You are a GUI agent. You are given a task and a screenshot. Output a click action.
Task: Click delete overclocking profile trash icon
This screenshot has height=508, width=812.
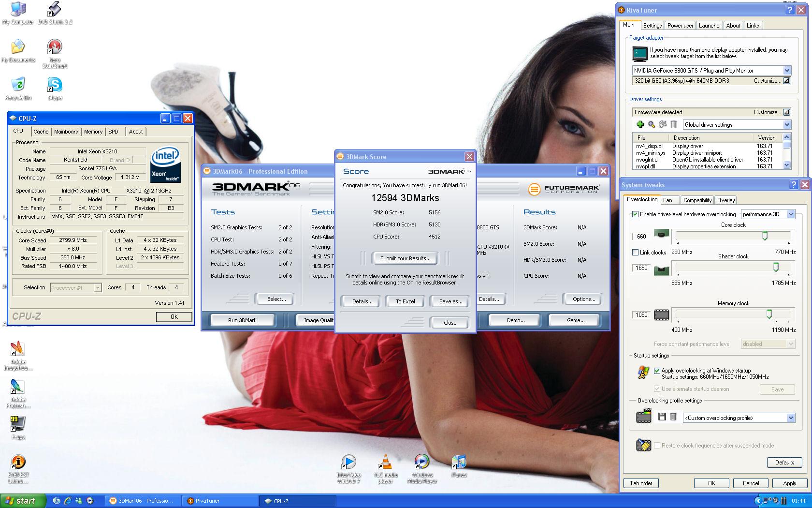coord(673,417)
